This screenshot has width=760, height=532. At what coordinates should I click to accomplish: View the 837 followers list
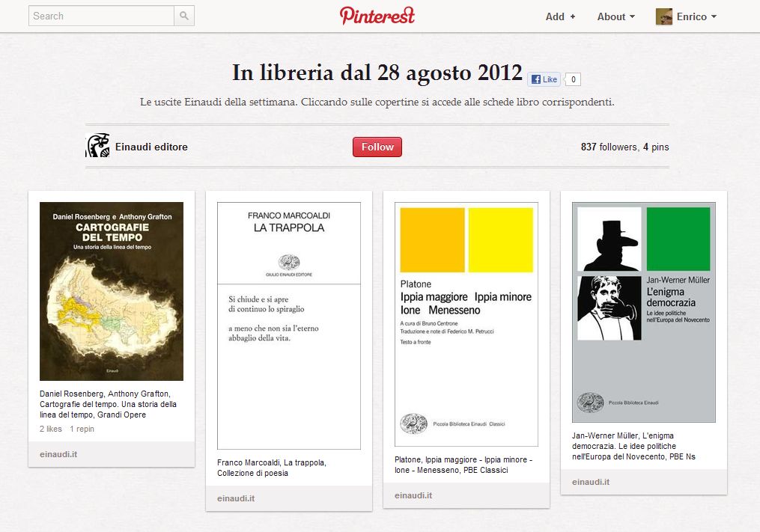609,147
